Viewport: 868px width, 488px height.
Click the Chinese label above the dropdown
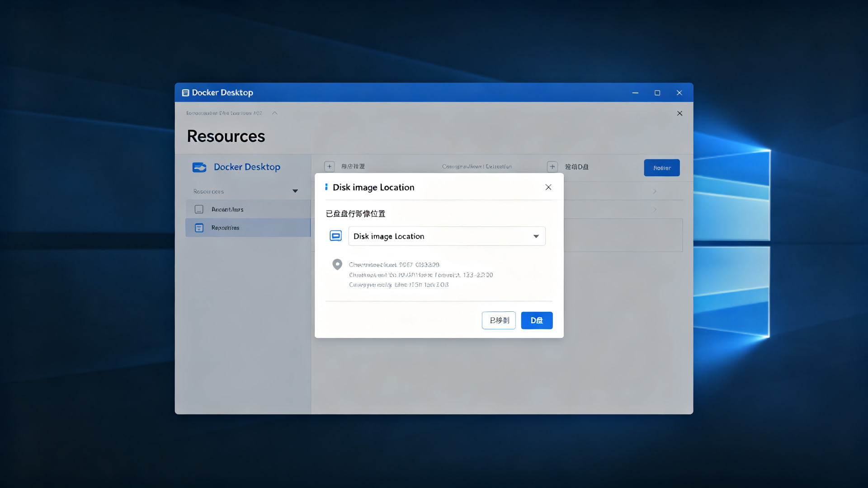[x=356, y=214]
